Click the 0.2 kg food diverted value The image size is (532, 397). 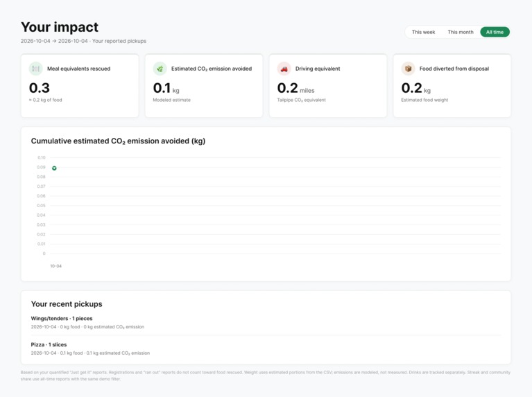tap(416, 88)
